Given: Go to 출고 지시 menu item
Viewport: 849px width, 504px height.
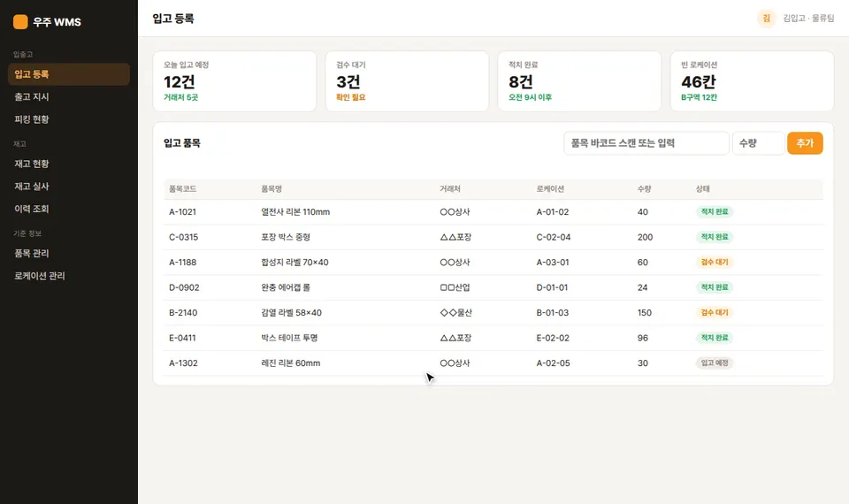Looking at the screenshot, I should [x=69, y=97].
